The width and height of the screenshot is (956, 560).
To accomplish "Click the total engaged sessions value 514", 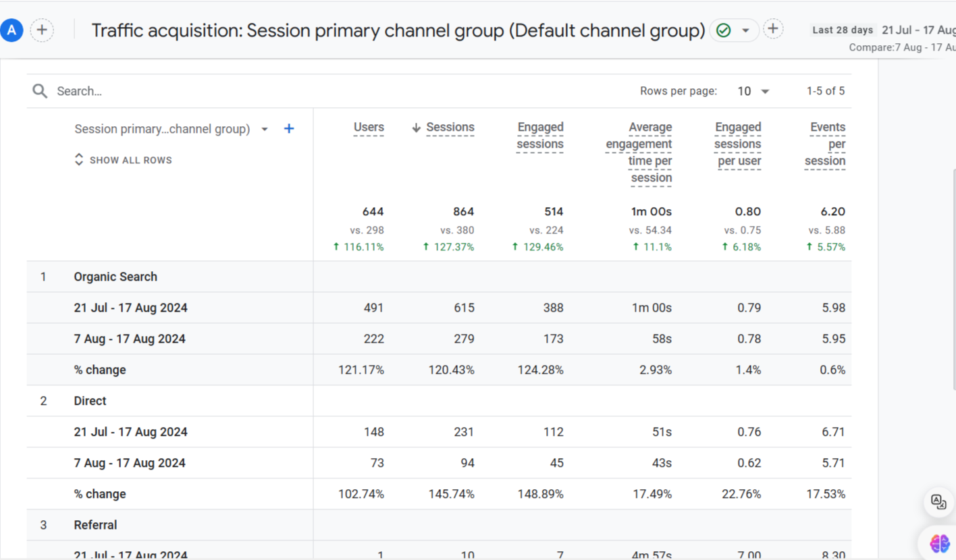I will 554,212.
